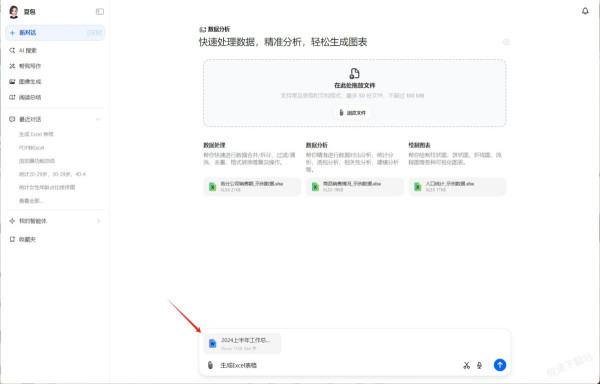Open recent chat starting 统计20-29岁
The width and height of the screenshot is (600, 384).
click(52, 174)
